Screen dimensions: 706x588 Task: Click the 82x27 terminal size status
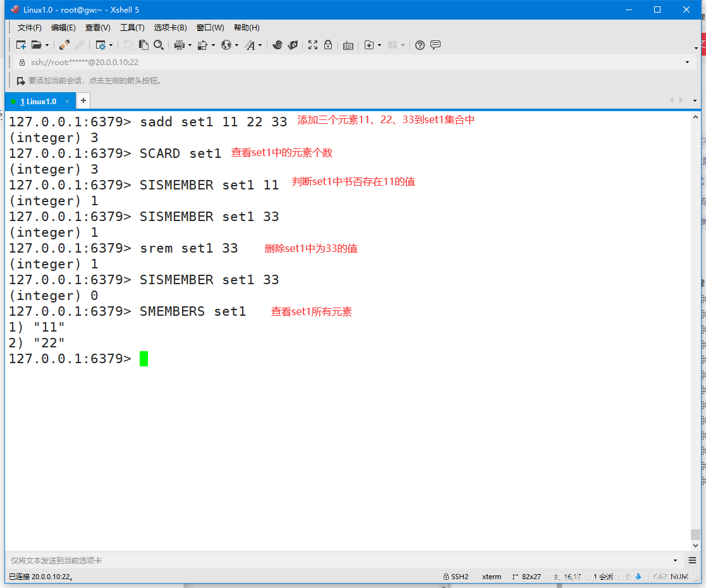(x=526, y=577)
